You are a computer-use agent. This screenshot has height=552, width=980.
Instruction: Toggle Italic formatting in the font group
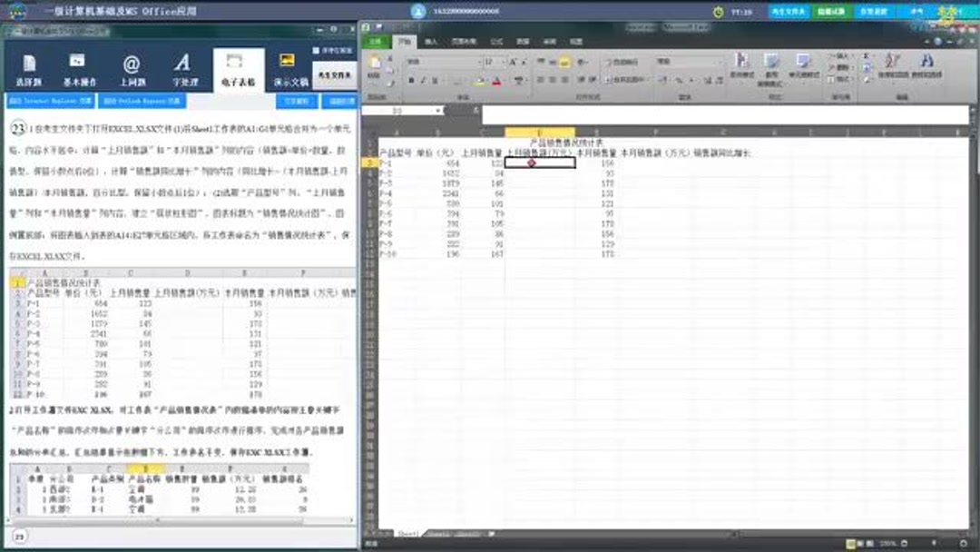coord(423,80)
